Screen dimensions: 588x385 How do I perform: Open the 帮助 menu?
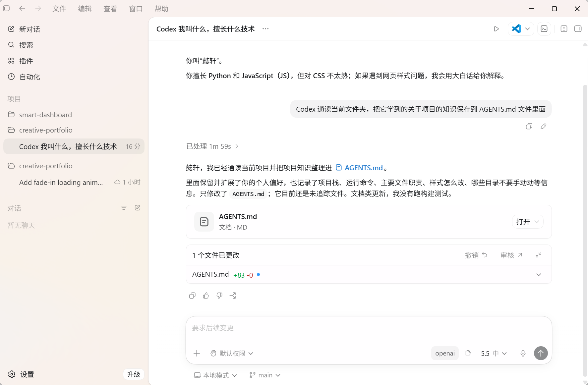click(161, 9)
